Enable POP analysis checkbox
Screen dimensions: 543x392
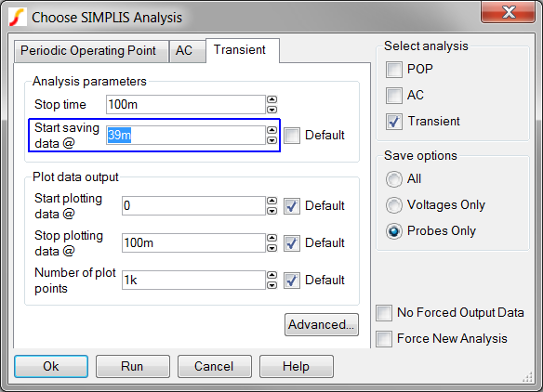[x=394, y=70]
